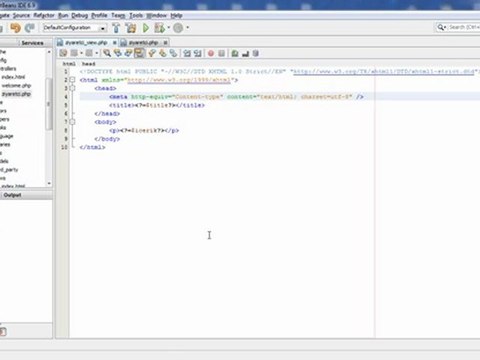Click the Profile Project round icon

(x=178, y=28)
